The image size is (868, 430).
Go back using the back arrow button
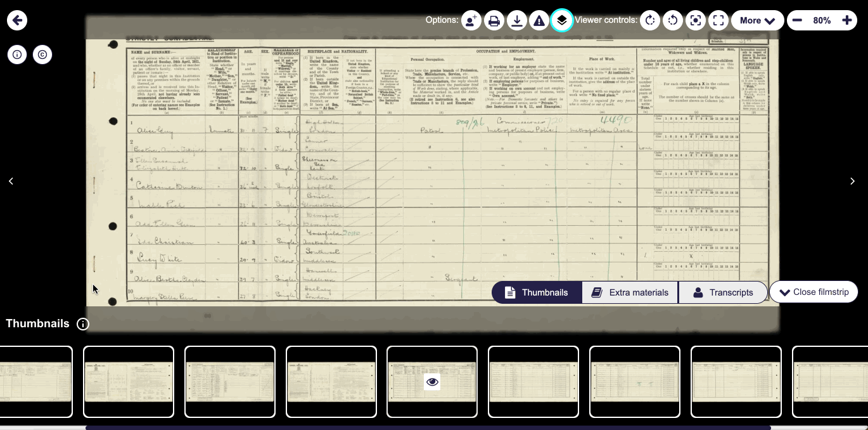coord(16,20)
